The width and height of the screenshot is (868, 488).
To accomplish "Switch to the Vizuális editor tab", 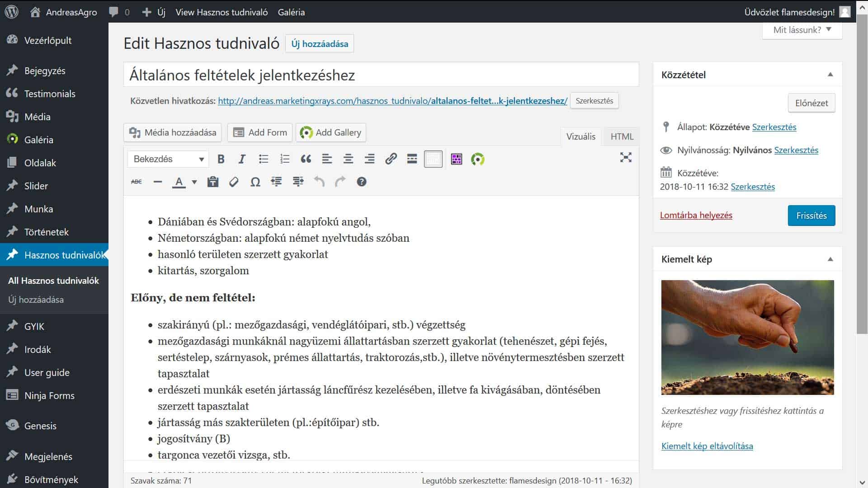I will 581,136.
